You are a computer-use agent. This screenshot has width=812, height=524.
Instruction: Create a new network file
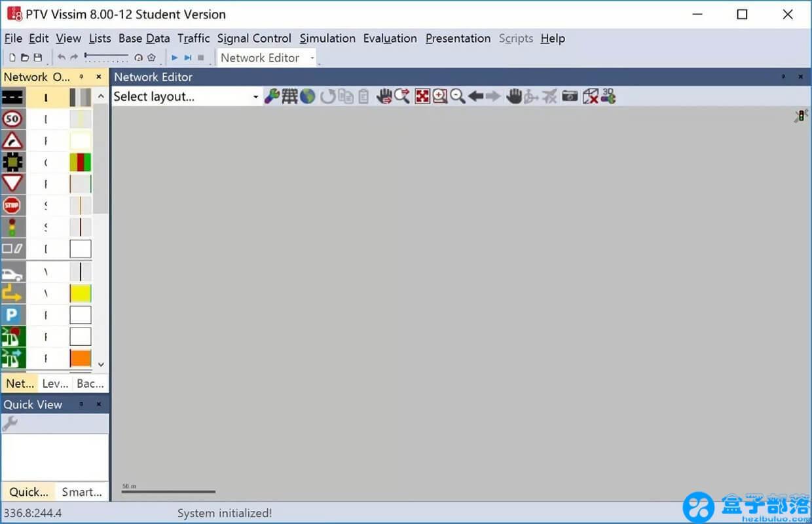(x=12, y=58)
